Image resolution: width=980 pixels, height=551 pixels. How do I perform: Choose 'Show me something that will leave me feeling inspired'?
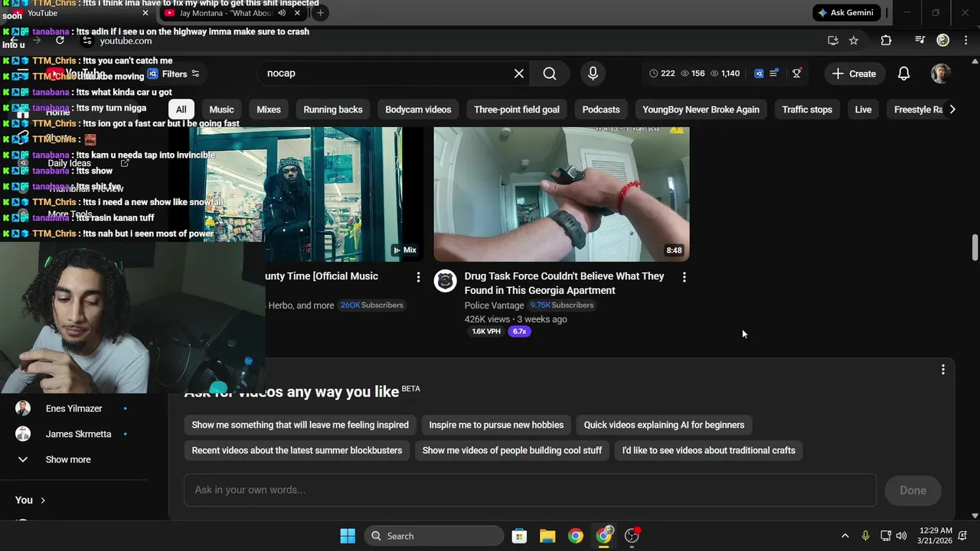(300, 425)
